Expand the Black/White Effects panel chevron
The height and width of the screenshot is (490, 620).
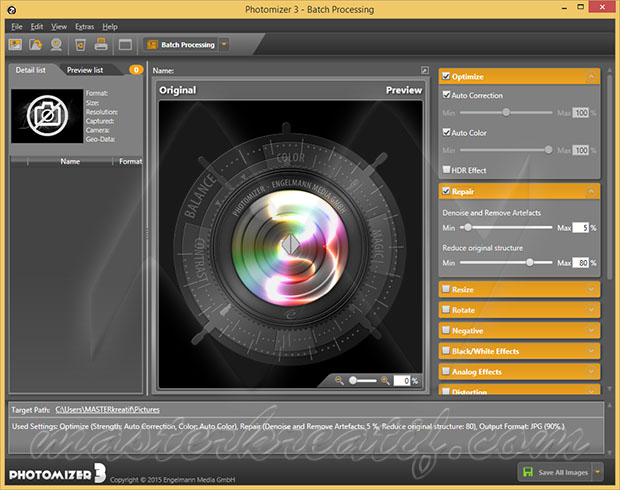pyautogui.click(x=591, y=351)
